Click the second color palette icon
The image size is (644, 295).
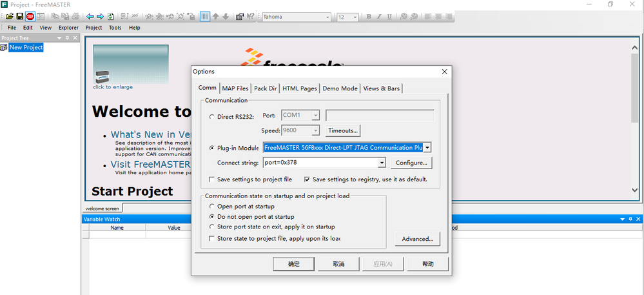414,17
